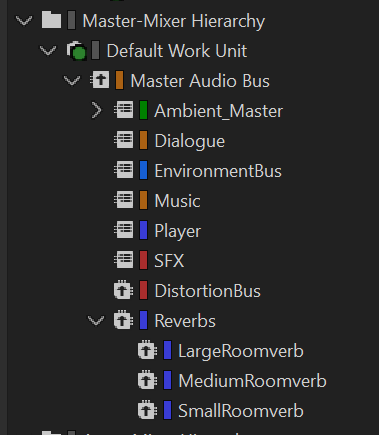Viewport: 379px width, 435px height.
Task: Select the SFX bus label
Action: (x=169, y=261)
